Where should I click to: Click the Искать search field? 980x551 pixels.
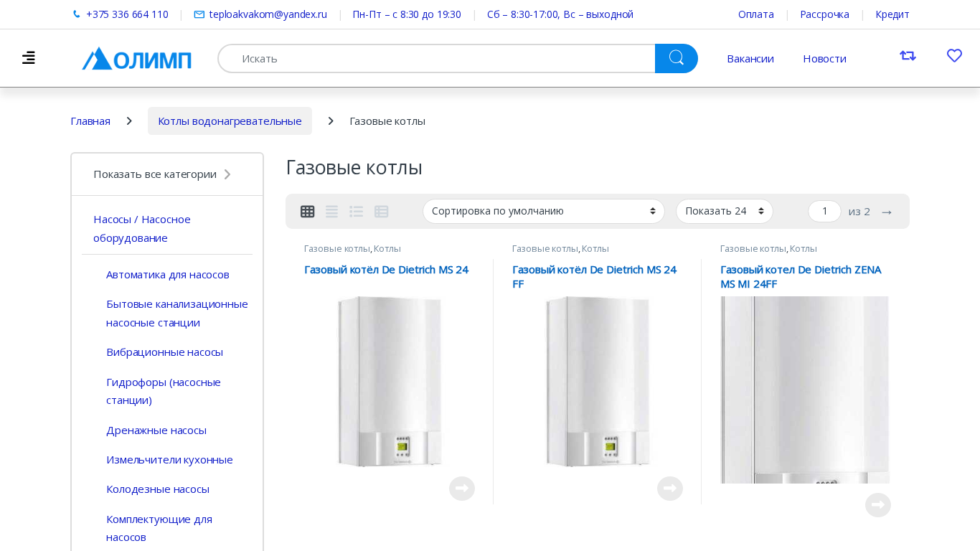pyautogui.click(x=436, y=58)
